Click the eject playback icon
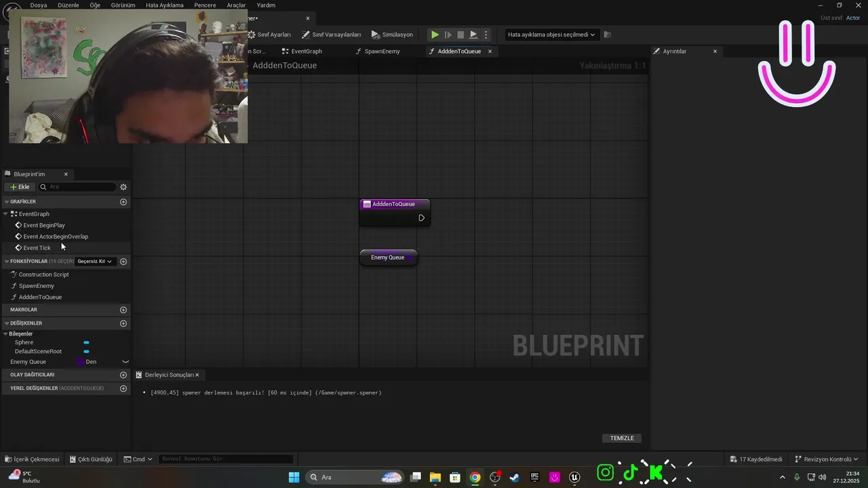868x488 pixels. (x=473, y=35)
